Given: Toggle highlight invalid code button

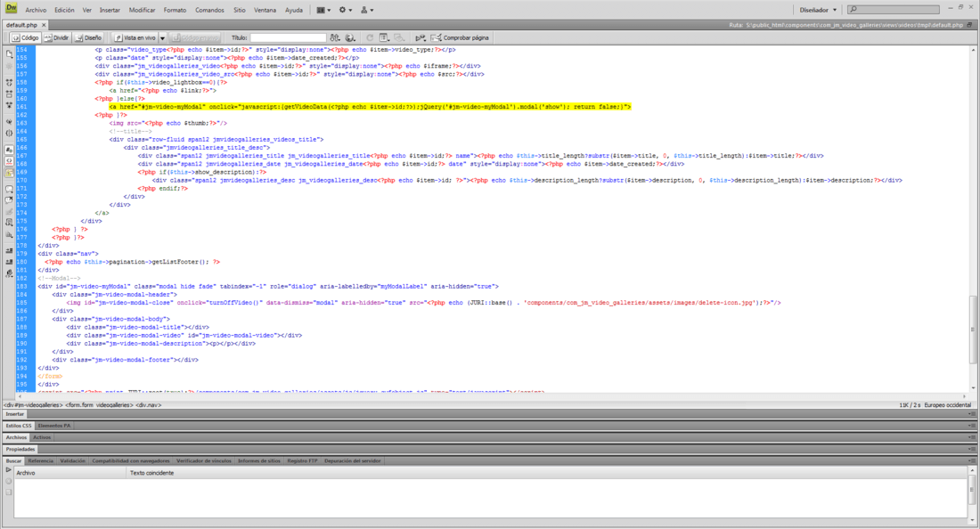Looking at the screenshot, I should pos(9,160).
